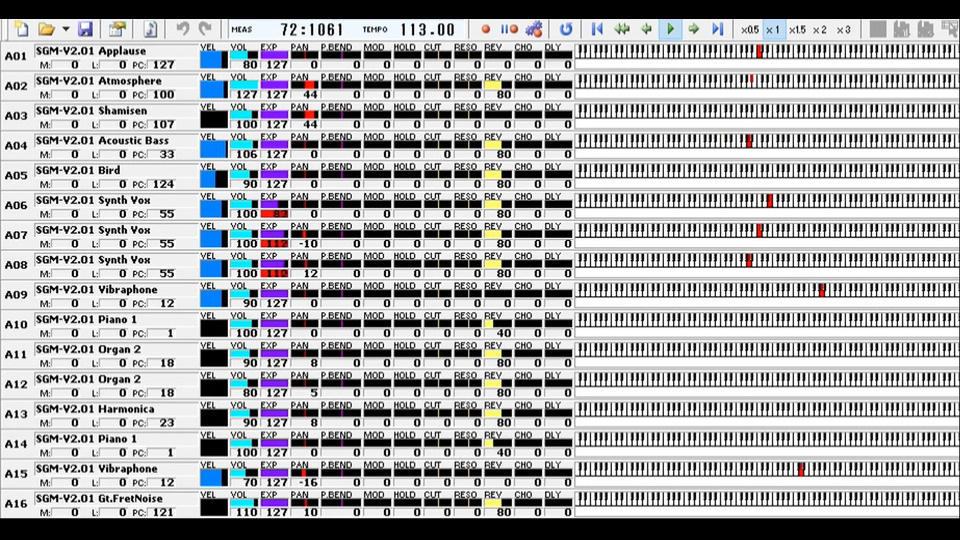Viewport: 960px width, 540px height.
Task: Click the second grayed mixer view icon
Action: tap(925, 29)
